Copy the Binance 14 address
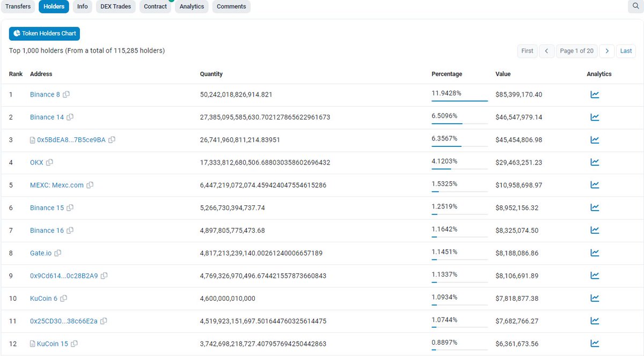Viewport: 644px width, 356px height. pos(70,117)
